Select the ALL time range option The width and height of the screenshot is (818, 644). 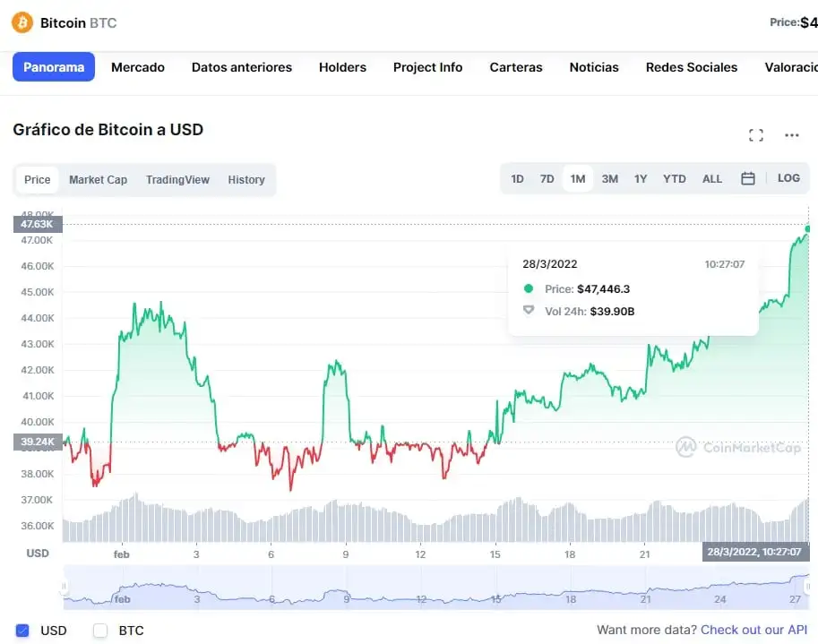711,178
